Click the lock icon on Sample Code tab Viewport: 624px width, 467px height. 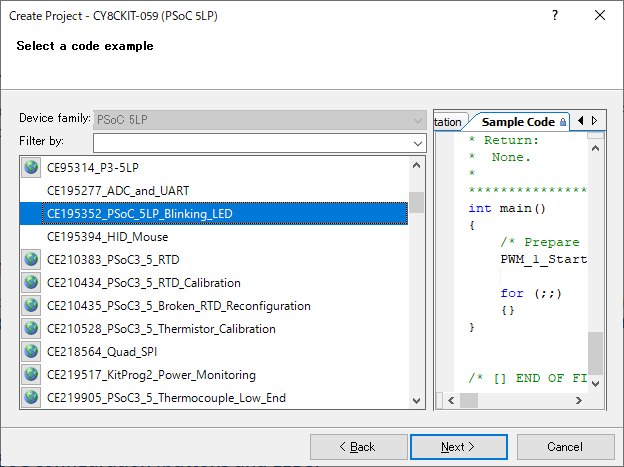click(563, 122)
